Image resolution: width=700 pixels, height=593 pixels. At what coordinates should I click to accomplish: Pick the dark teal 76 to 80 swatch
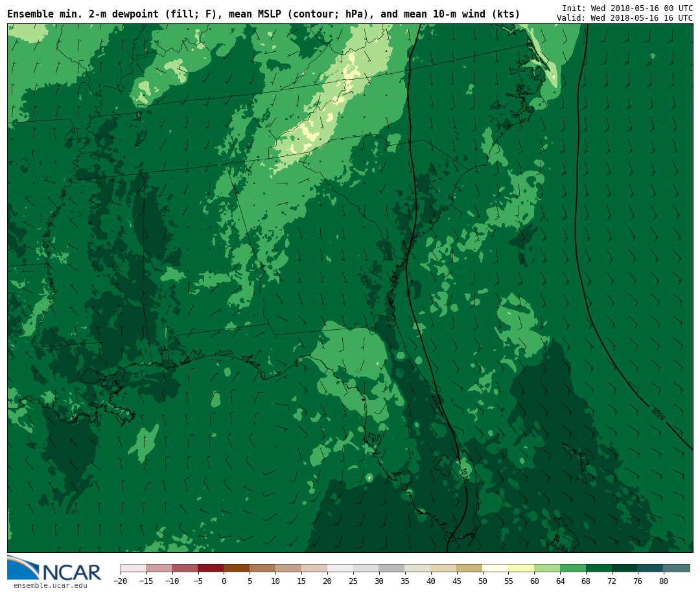click(650, 568)
